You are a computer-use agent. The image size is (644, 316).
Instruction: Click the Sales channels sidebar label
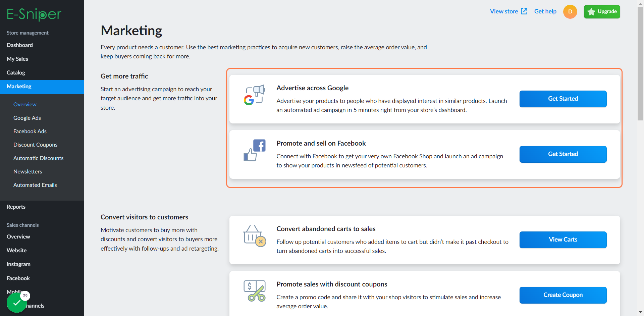click(x=22, y=225)
